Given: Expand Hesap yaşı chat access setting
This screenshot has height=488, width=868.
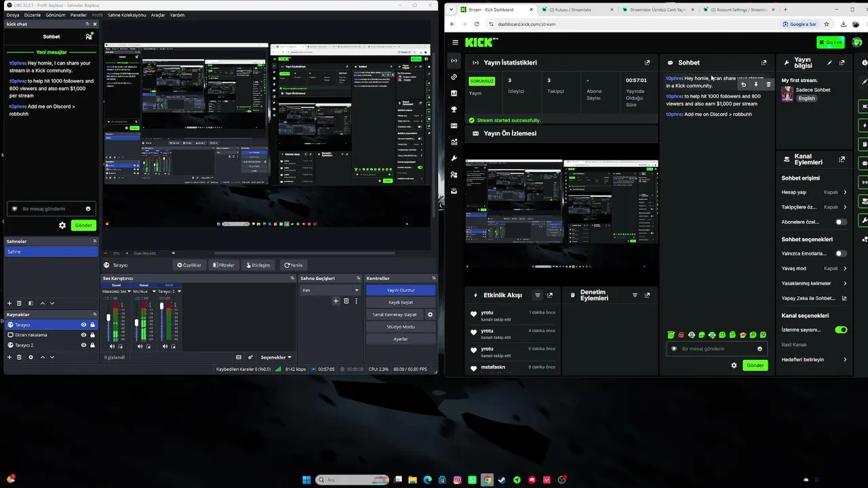Looking at the screenshot, I should (x=845, y=192).
